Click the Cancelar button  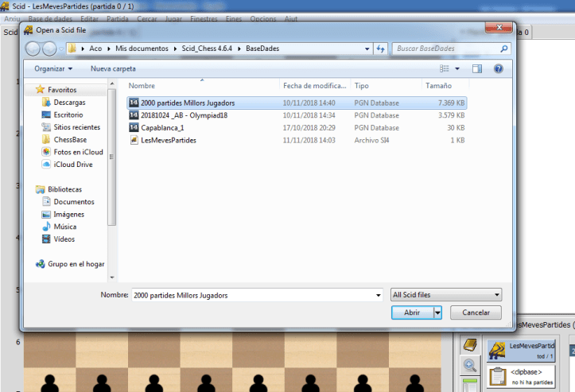[476, 312]
